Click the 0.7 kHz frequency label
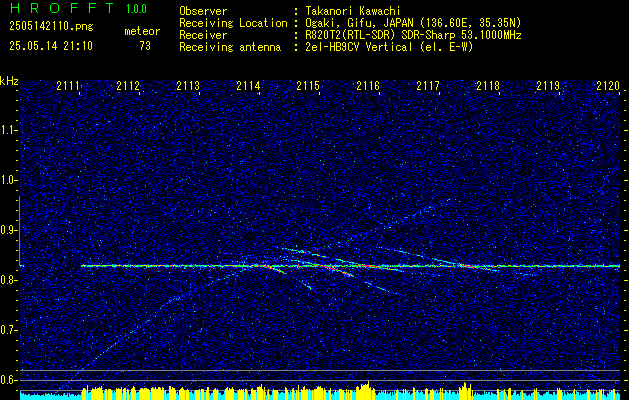The width and height of the screenshot is (629, 400). tap(8, 330)
